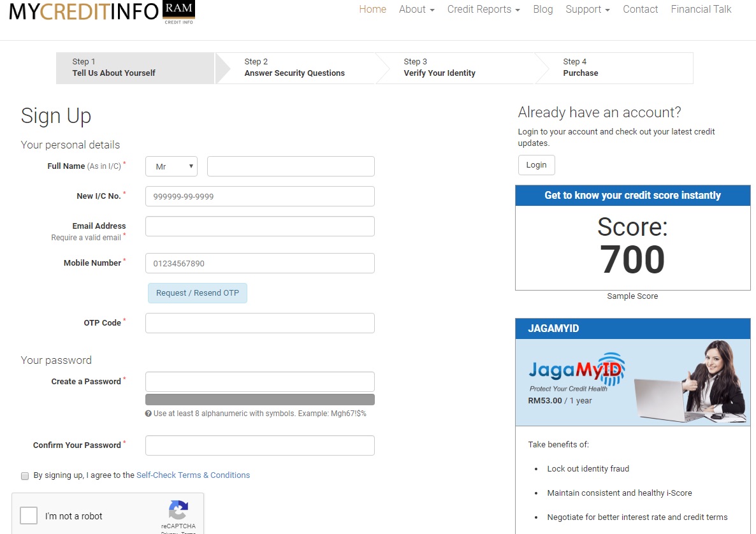Focus the New I/C No. input field
Image resolution: width=756 pixels, height=534 pixels.
(259, 196)
